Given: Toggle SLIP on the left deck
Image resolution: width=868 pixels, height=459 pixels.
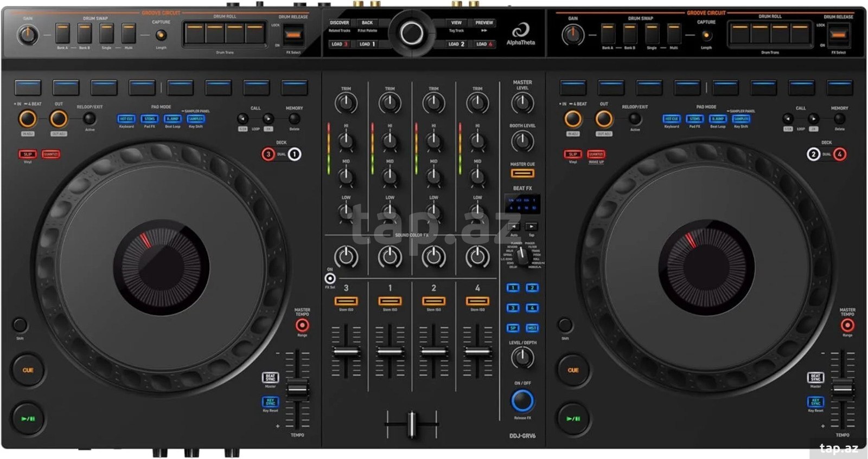Looking at the screenshot, I should pyautogui.click(x=27, y=154).
